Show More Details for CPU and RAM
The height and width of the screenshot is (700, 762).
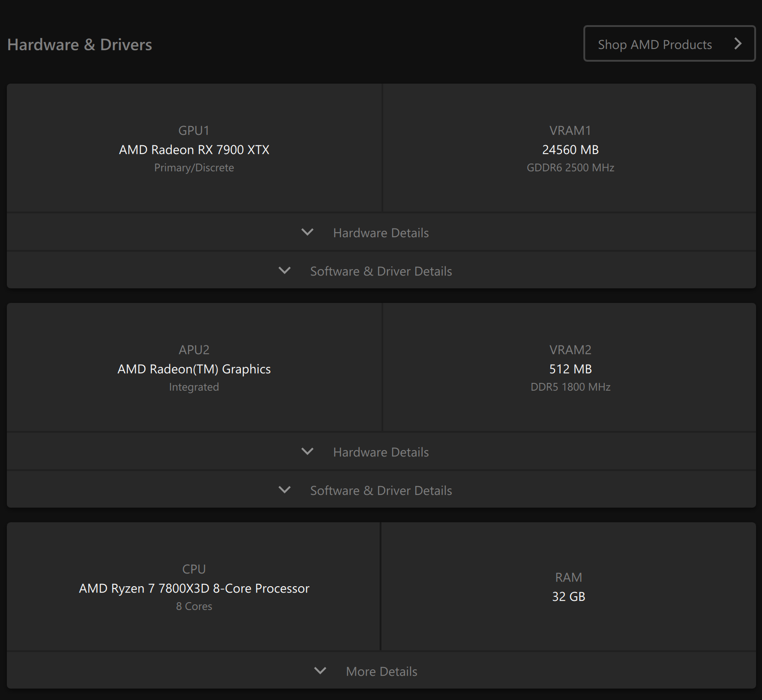(381, 671)
